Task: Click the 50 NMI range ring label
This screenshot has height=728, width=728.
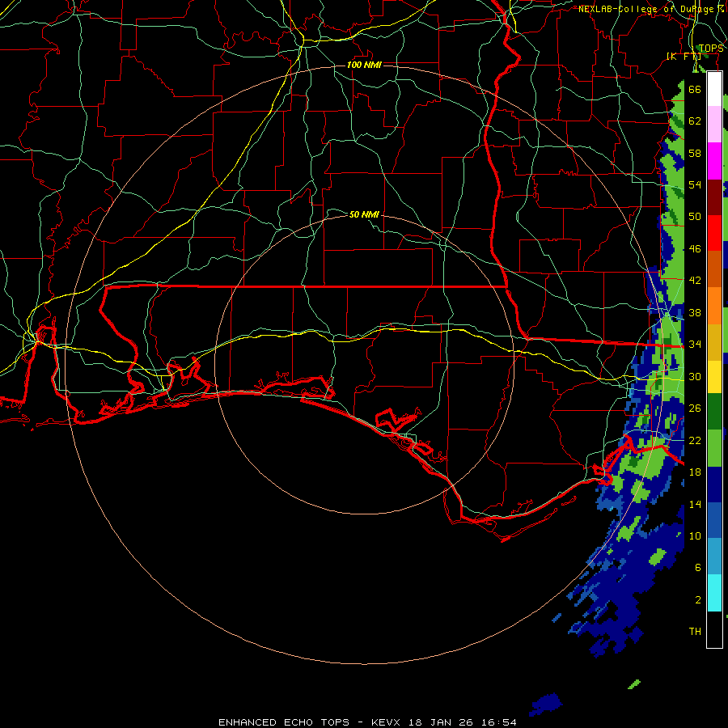Action: pos(364,214)
